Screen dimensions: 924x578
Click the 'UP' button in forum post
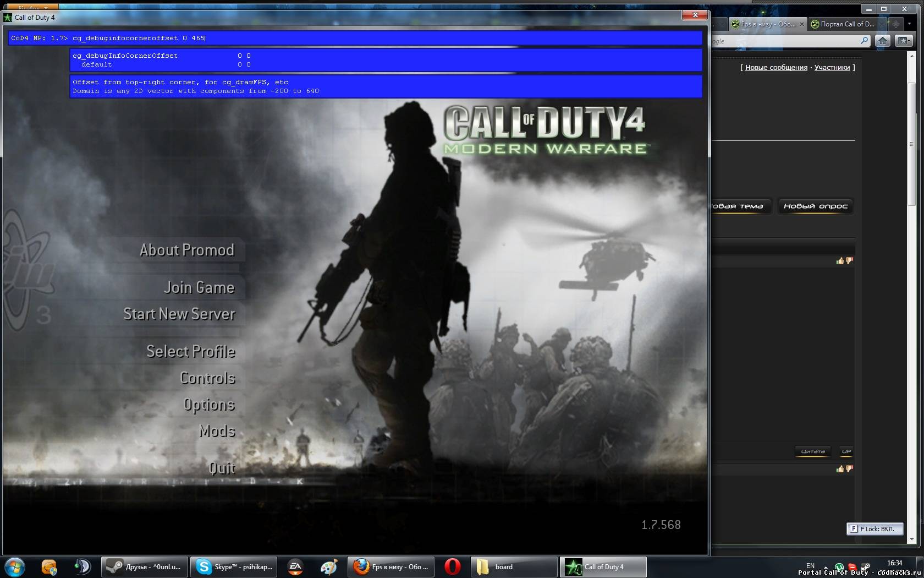point(846,451)
